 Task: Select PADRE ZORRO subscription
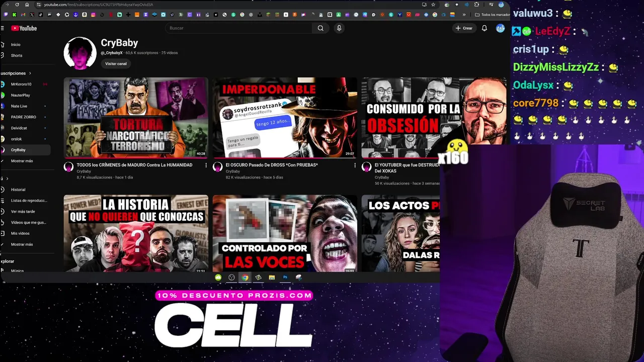[x=23, y=117]
